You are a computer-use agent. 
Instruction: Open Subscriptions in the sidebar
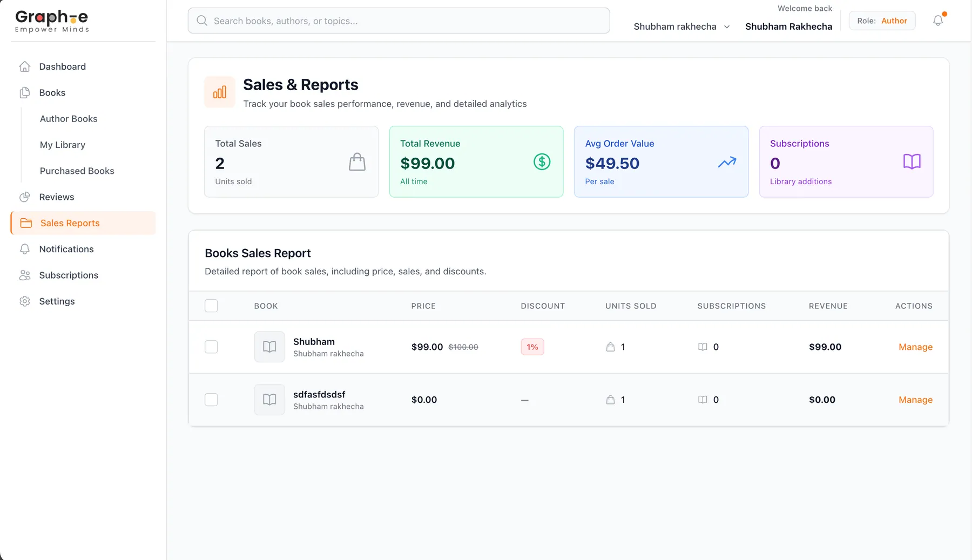click(83, 275)
